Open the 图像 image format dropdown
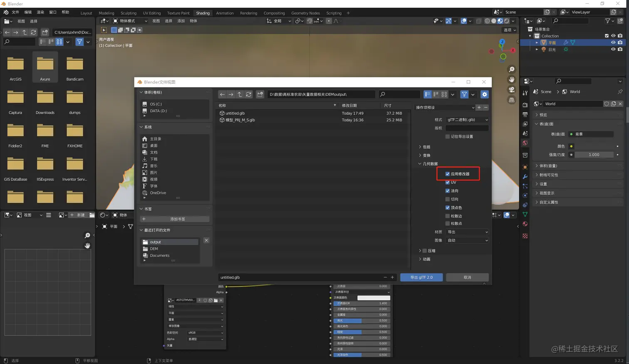629x364 pixels. click(467, 240)
